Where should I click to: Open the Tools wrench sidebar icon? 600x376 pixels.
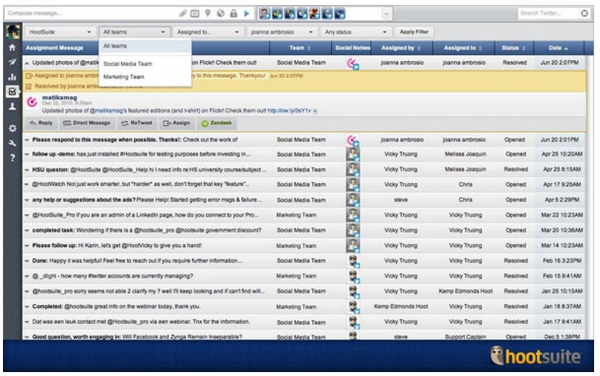coord(12,143)
